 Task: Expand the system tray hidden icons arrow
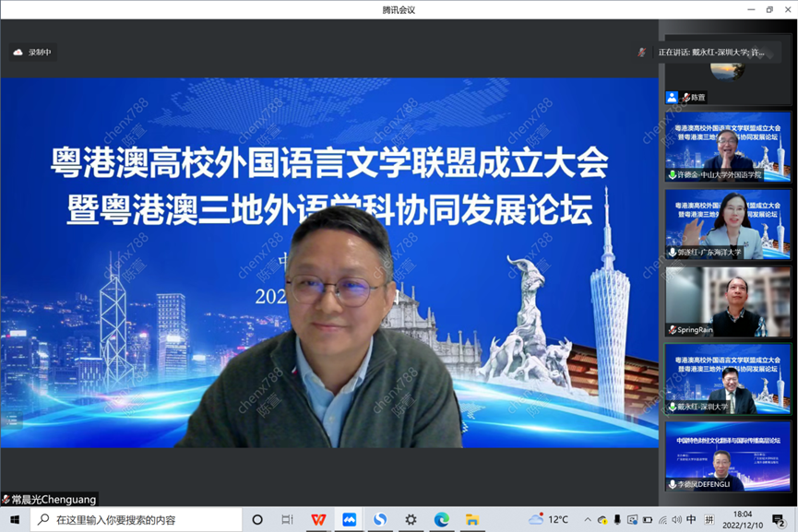(x=589, y=520)
